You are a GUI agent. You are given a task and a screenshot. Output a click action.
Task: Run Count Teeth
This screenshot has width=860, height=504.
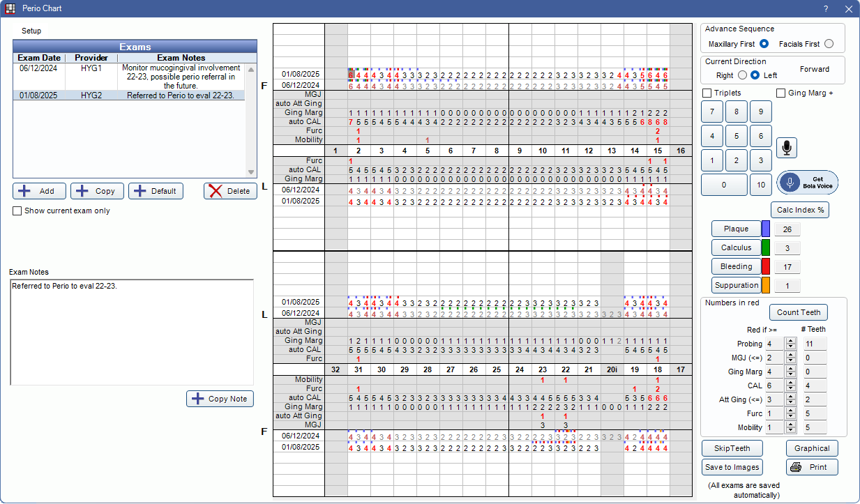798,312
